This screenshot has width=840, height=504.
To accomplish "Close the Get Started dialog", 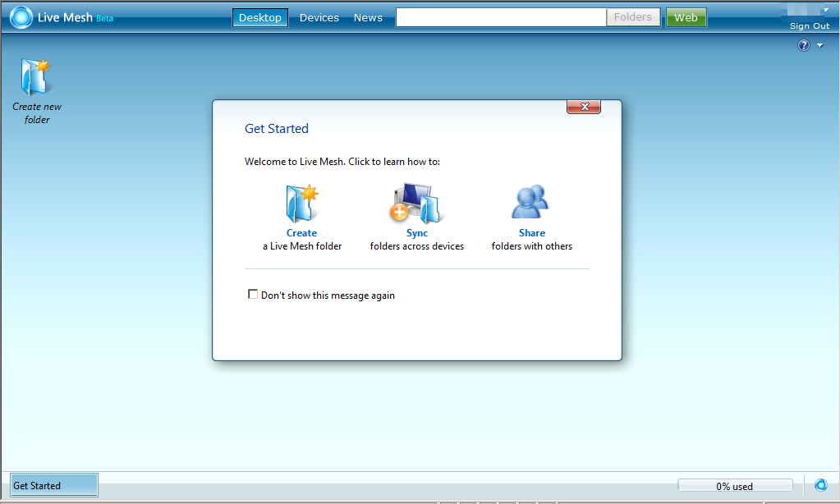I will coord(584,107).
